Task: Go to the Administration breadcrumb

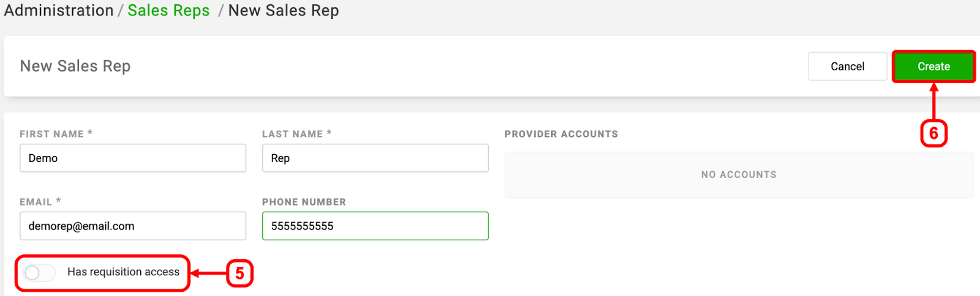Action: tap(59, 10)
